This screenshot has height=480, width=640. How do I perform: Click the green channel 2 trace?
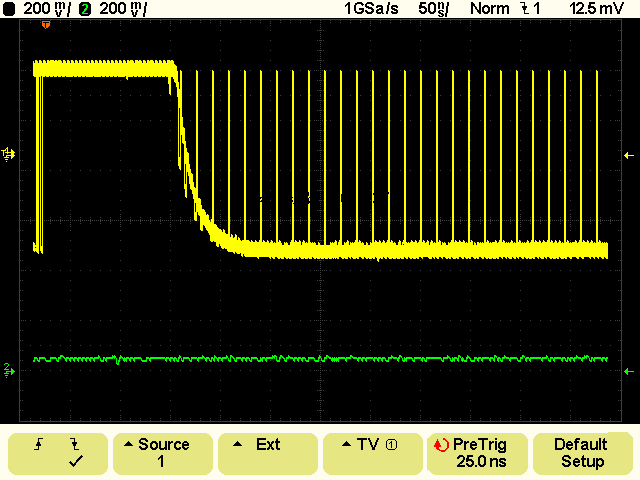(320, 359)
